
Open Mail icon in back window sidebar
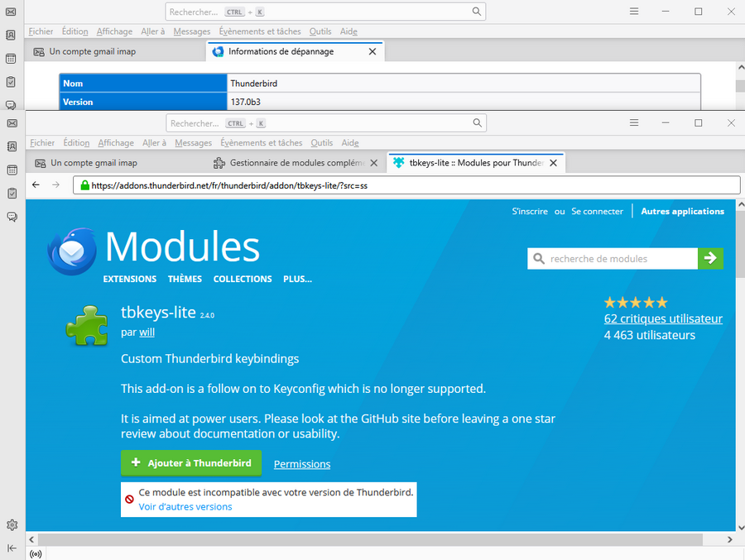pyautogui.click(x=11, y=12)
